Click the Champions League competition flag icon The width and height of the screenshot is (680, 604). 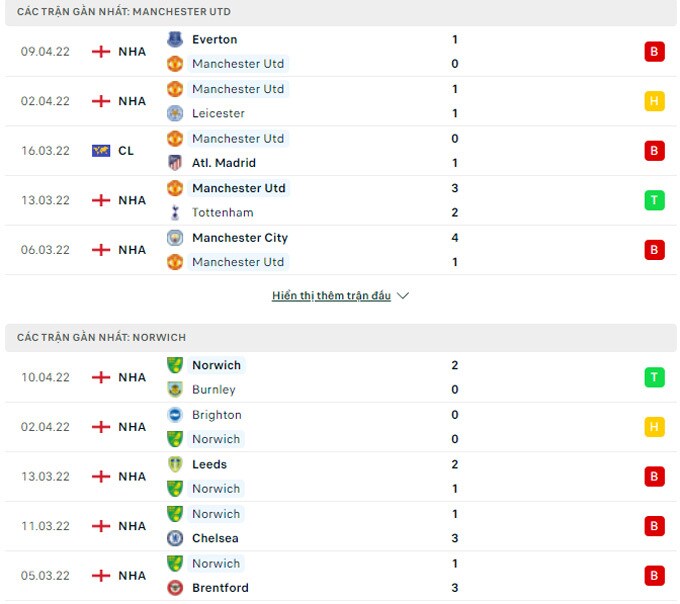coord(101,151)
